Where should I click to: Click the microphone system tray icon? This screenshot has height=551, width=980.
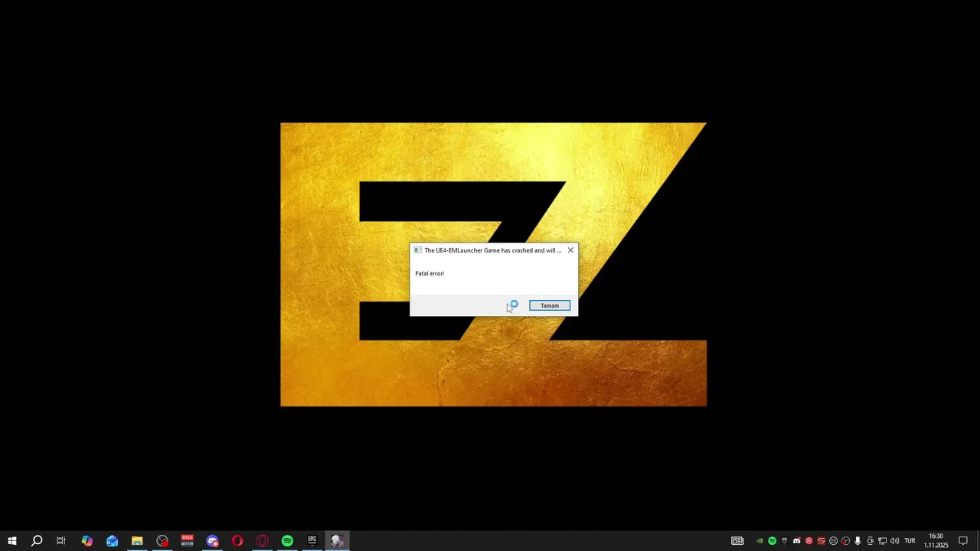tap(857, 541)
